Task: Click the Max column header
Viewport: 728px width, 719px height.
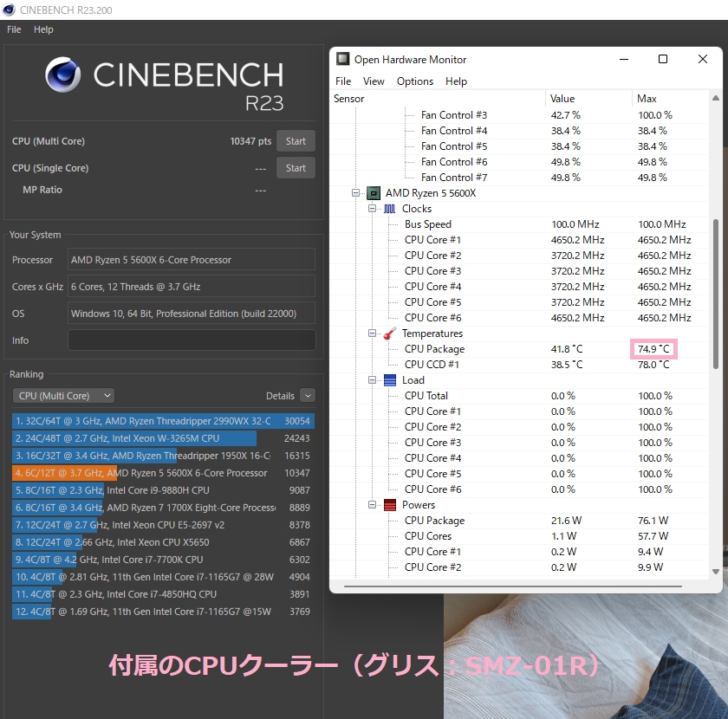Action: (x=671, y=99)
